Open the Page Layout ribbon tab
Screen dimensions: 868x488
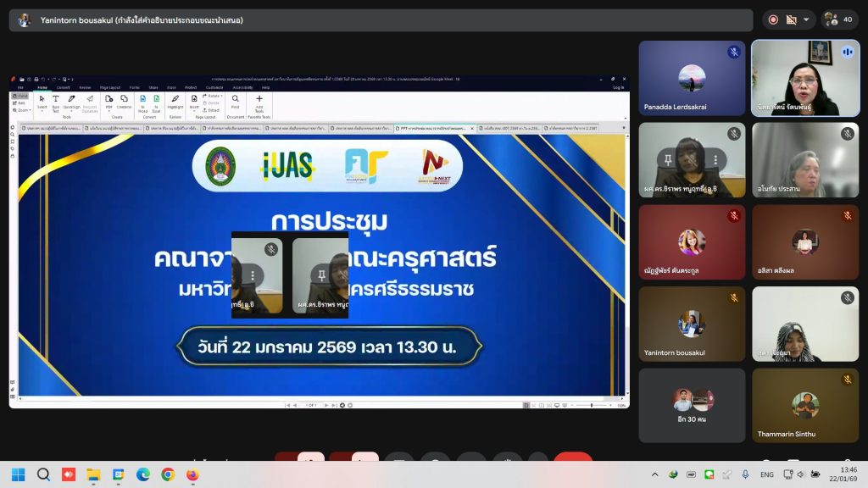(x=110, y=87)
